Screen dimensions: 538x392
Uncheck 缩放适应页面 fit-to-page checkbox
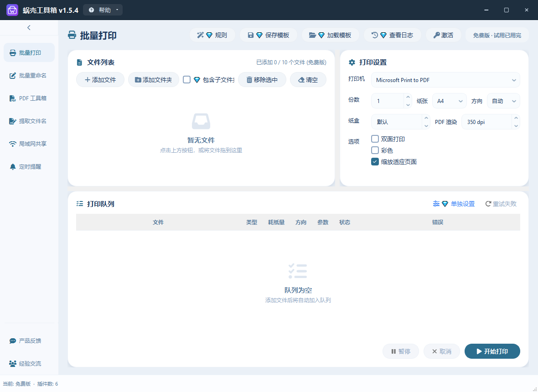coord(375,161)
